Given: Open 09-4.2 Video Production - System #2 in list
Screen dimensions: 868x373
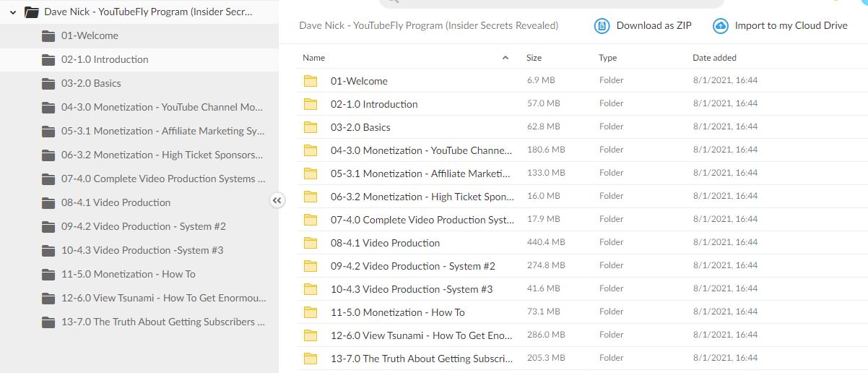Looking at the screenshot, I should (x=413, y=266).
